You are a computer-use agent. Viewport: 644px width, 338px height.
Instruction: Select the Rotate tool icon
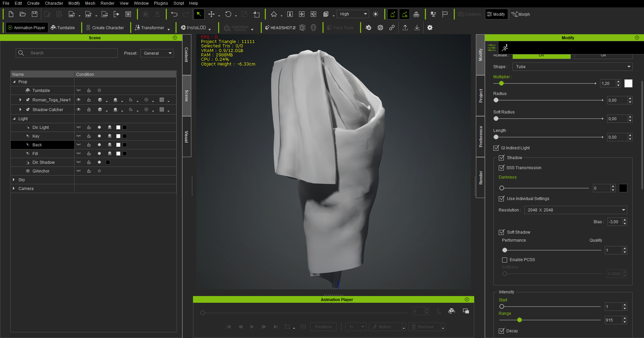point(228,14)
